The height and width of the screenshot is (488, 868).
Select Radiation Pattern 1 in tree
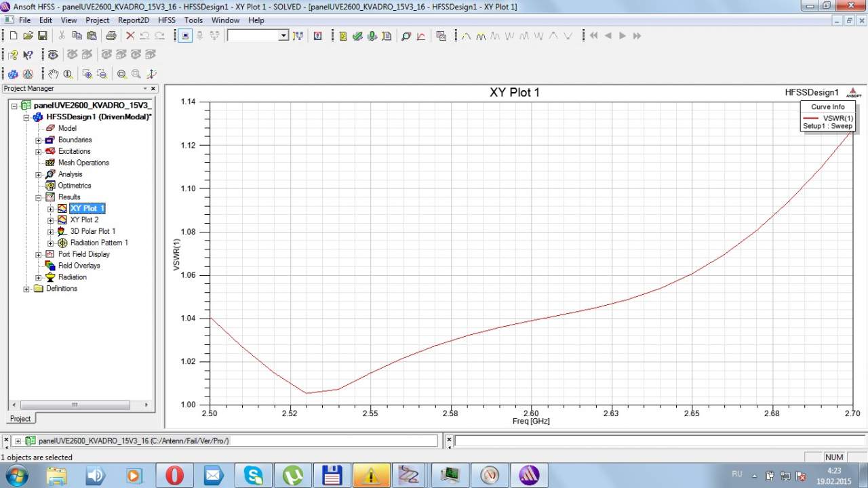[x=98, y=243]
